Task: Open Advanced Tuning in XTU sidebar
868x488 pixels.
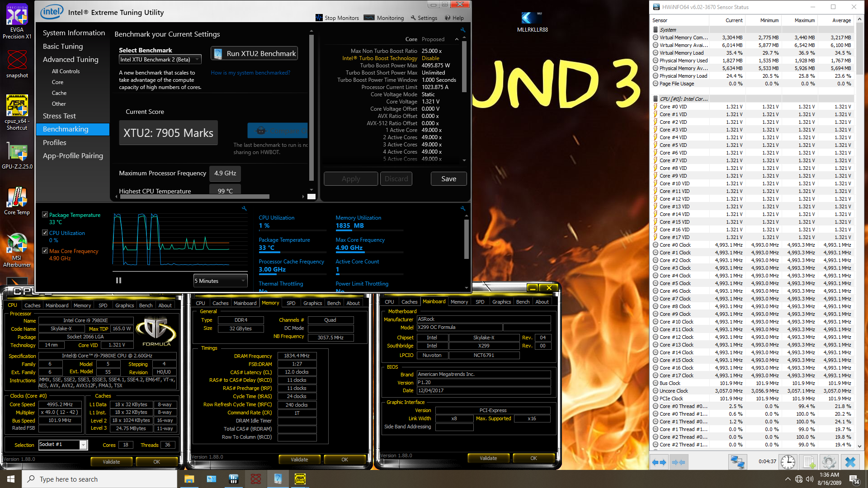Action: (71, 59)
